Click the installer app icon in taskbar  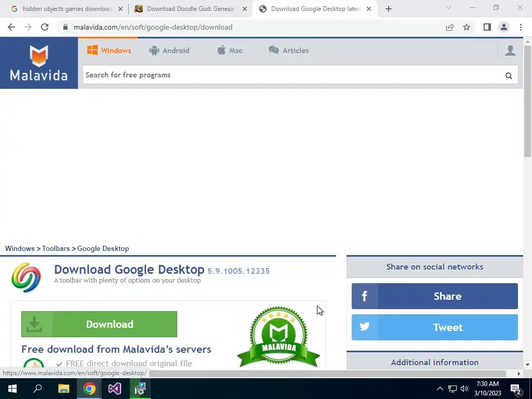point(140,389)
